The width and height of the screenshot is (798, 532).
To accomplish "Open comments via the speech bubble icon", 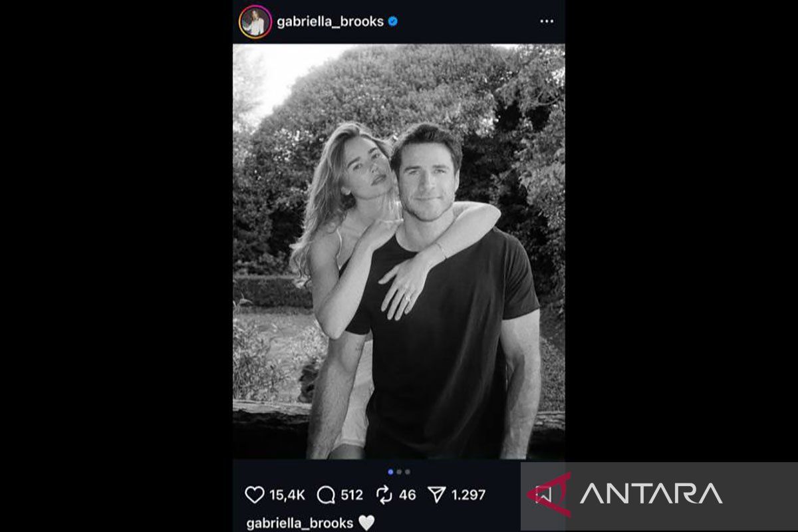I will [326, 495].
